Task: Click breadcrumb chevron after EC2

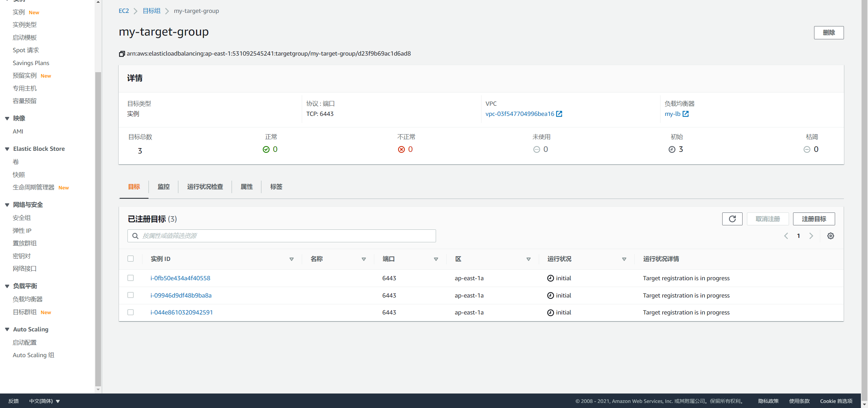Action: click(136, 11)
